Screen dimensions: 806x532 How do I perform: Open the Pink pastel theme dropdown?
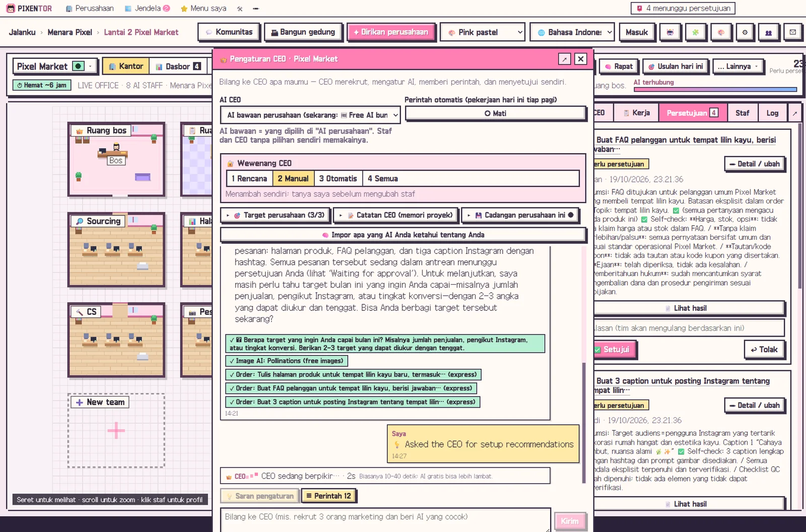[x=483, y=32]
